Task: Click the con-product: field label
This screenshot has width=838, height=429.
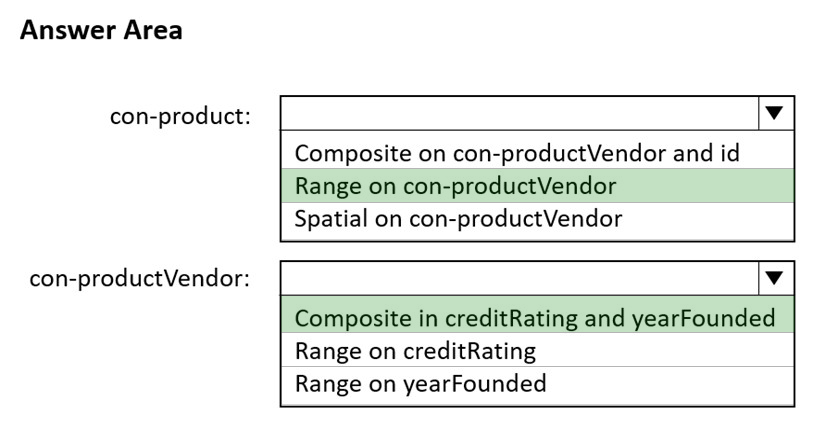Action: pos(180,116)
